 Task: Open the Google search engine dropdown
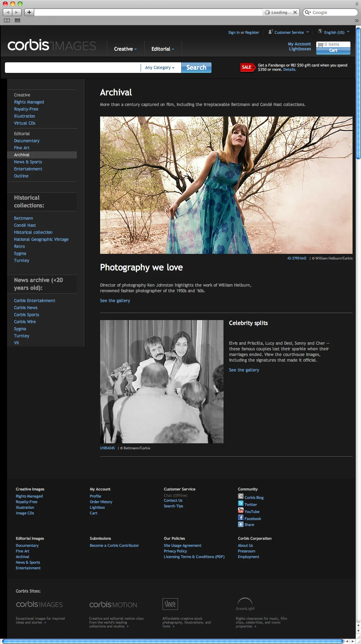308,12
